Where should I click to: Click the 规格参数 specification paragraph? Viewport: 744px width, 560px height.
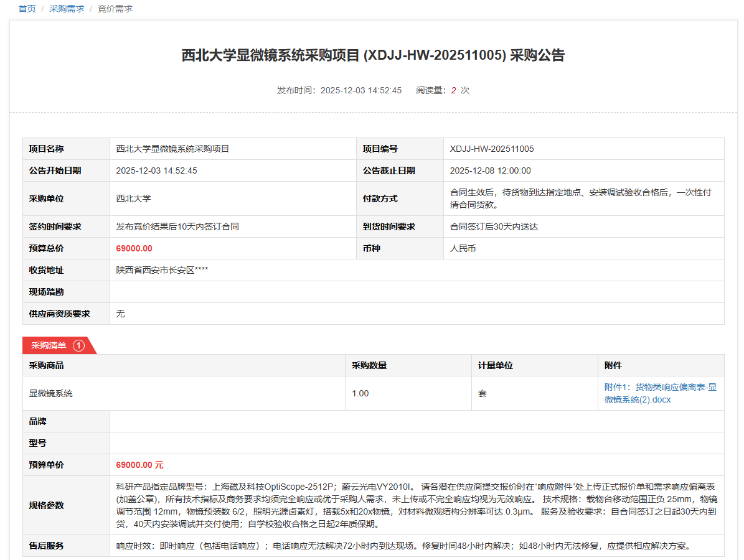(416, 505)
